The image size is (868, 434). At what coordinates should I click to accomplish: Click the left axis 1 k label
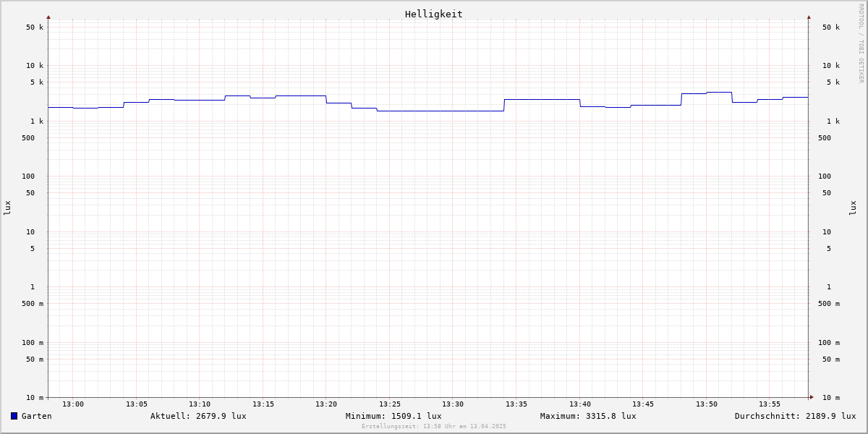(x=37, y=122)
